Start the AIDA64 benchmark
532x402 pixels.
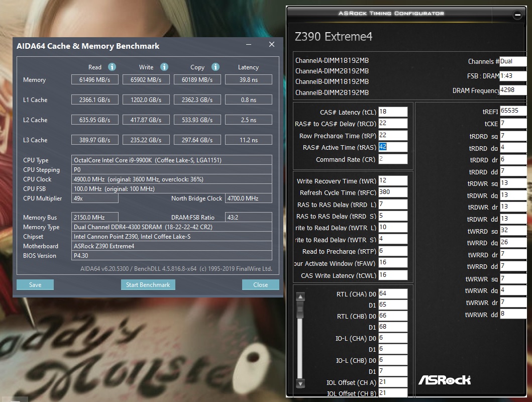(x=148, y=284)
